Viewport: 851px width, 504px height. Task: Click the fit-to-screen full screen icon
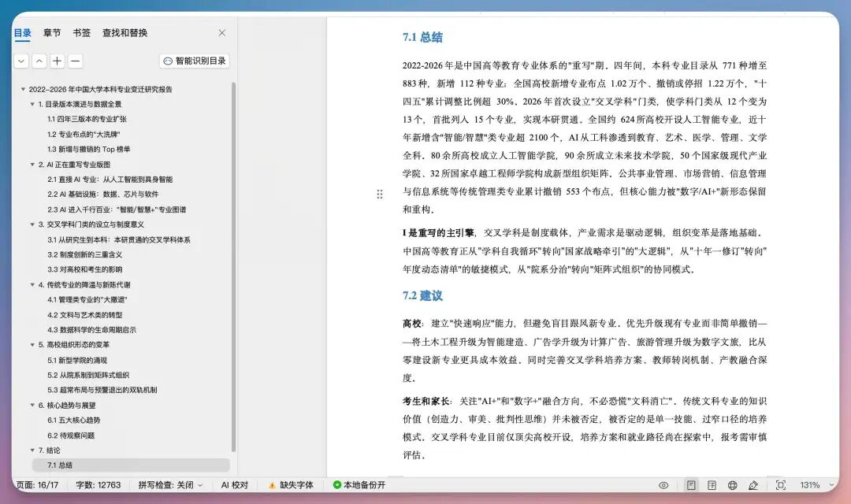tap(780, 485)
